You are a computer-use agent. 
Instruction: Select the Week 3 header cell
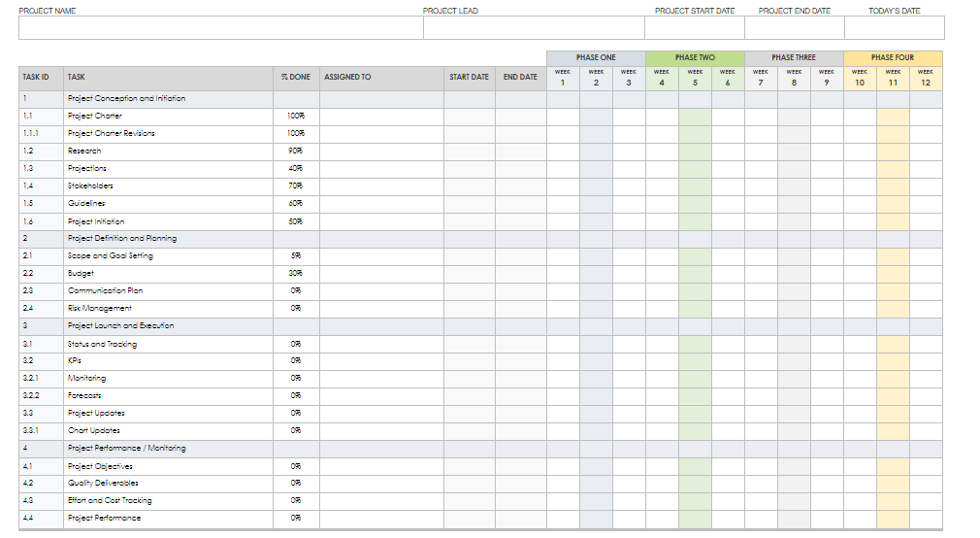pyautogui.click(x=629, y=79)
